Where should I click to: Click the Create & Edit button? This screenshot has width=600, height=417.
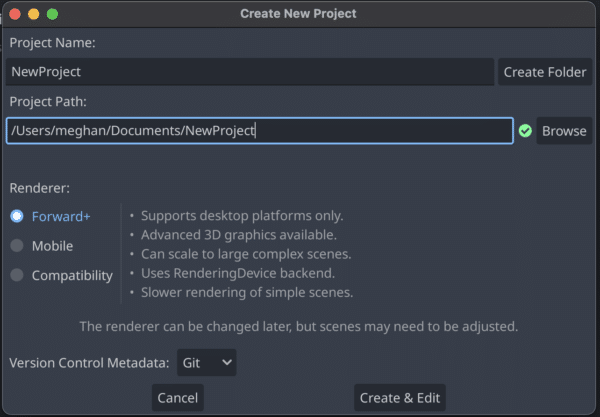point(399,398)
